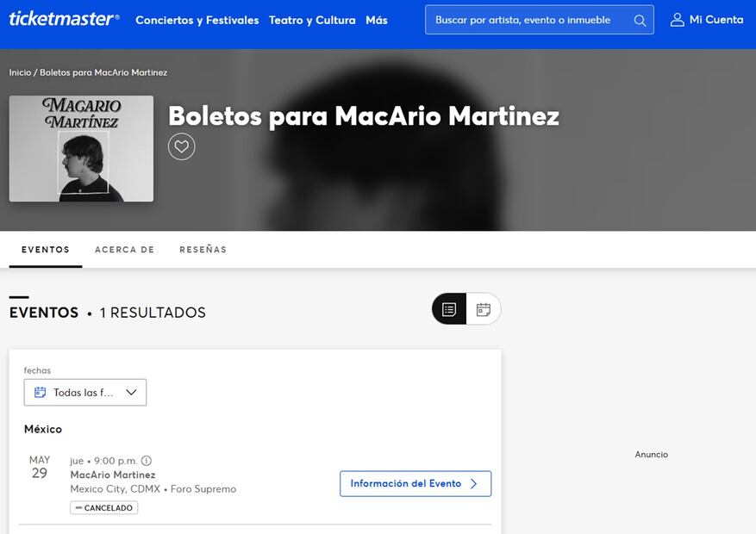Select the Acerca De tab
This screenshot has width=756, height=534.
124,250
